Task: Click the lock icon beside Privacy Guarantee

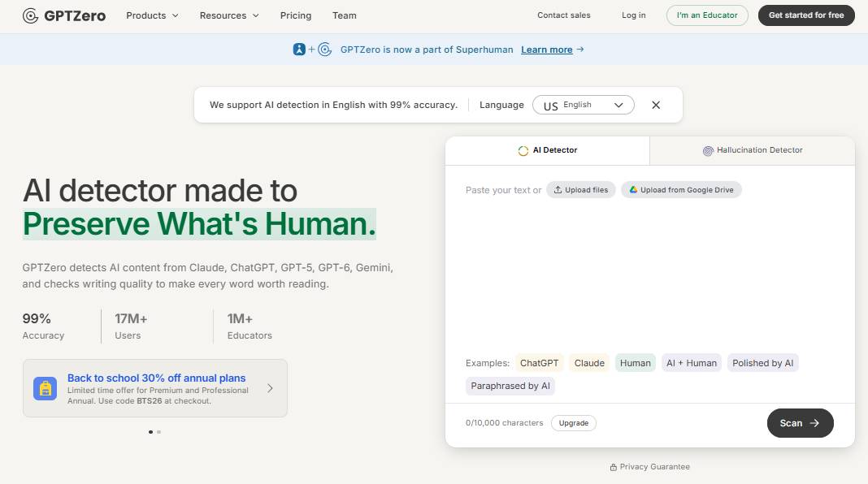Action: [x=614, y=468]
